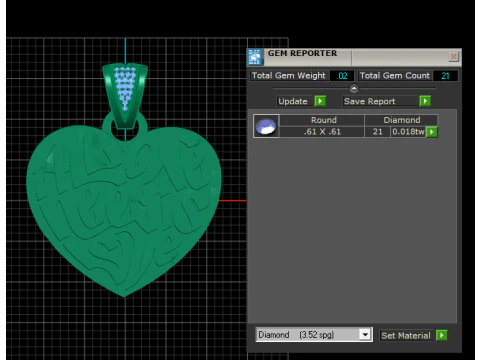
Task: Click the Round shape cell
Action: pos(323,120)
